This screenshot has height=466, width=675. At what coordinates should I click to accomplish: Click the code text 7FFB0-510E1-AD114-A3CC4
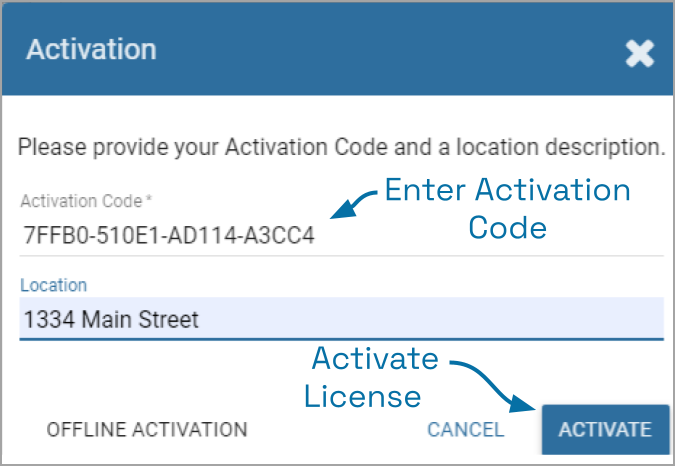[168, 237]
